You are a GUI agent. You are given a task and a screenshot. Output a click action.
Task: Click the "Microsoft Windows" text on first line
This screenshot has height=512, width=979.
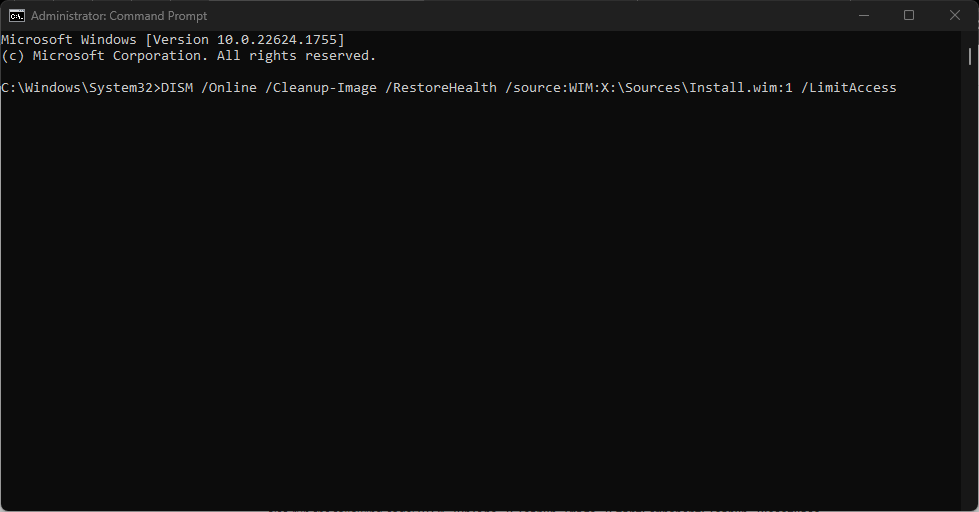[x=69, y=40]
